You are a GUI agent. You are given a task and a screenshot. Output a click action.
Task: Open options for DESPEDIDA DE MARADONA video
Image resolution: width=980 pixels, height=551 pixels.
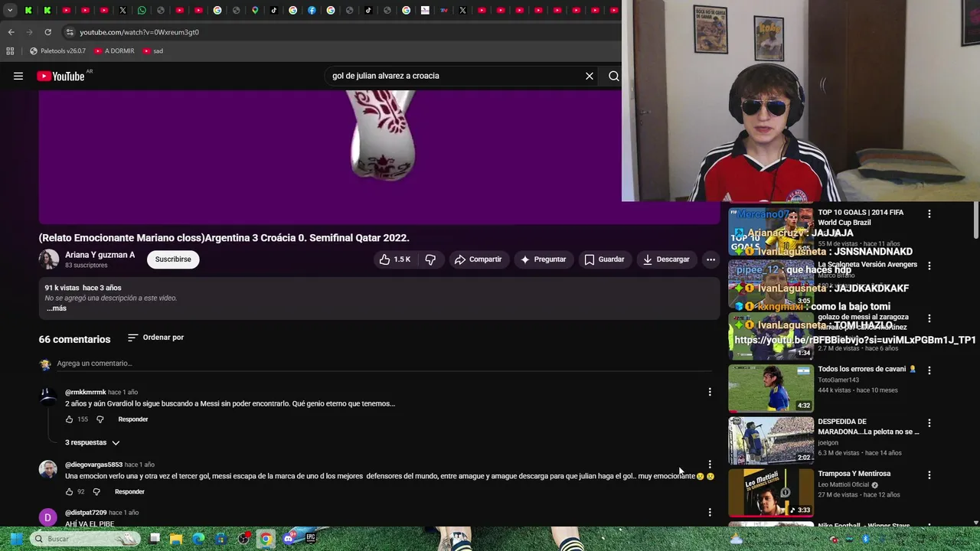929,422
